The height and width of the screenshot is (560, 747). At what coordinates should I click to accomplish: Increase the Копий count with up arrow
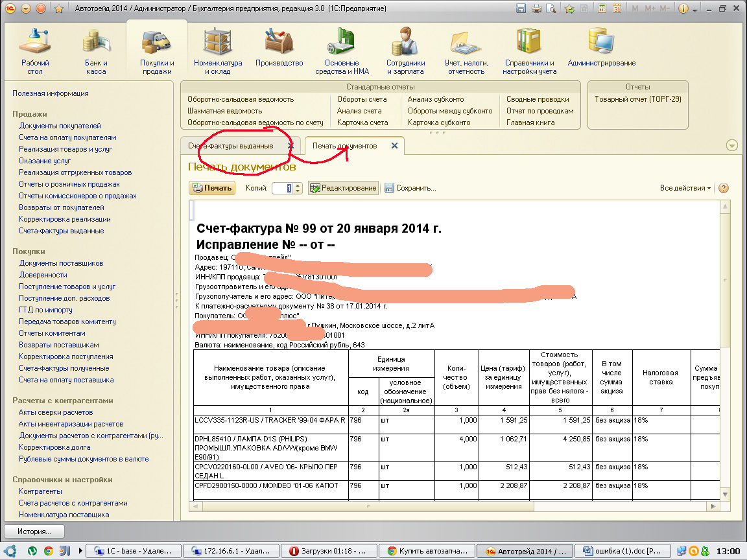298,186
